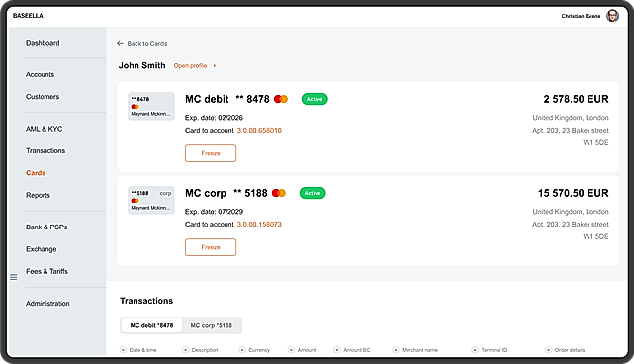This screenshot has width=634, height=364.
Task: Switch to MC corp *5188 transactions tab
Action: coord(212,325)
